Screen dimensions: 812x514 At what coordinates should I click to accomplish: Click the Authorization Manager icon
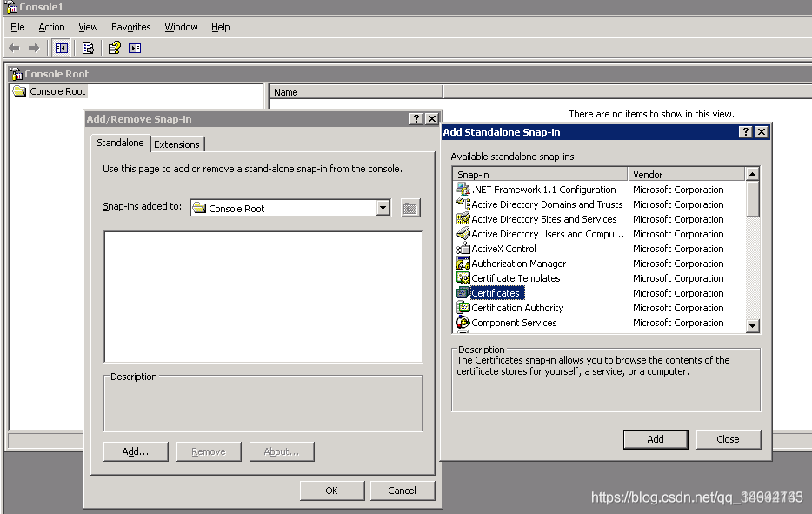(463, 263)
